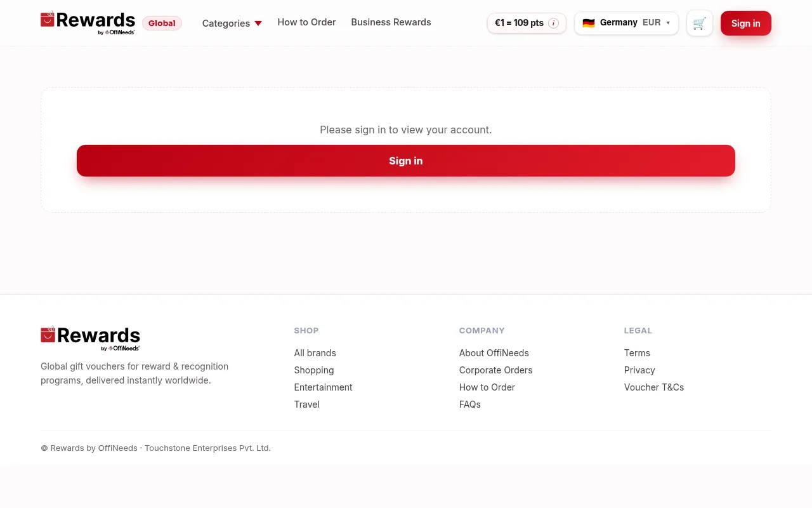Click the Rewards logo in the header

pos(88,23)
